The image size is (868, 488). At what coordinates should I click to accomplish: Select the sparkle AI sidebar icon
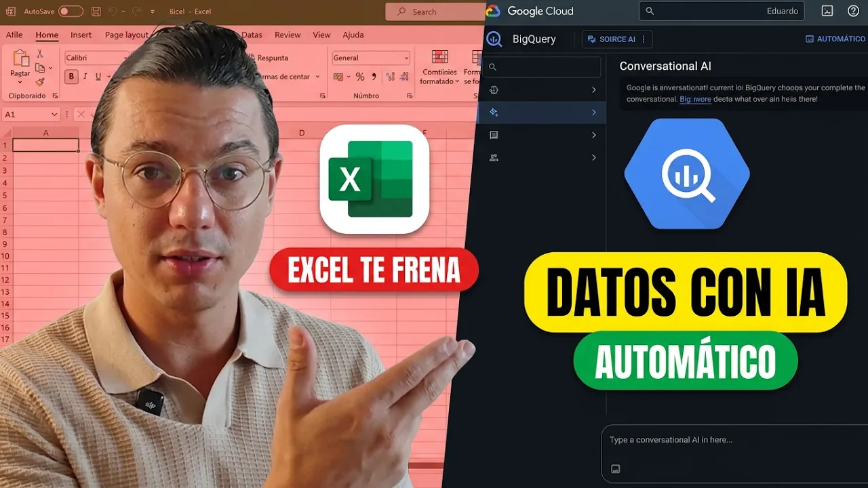click(494, 113)
